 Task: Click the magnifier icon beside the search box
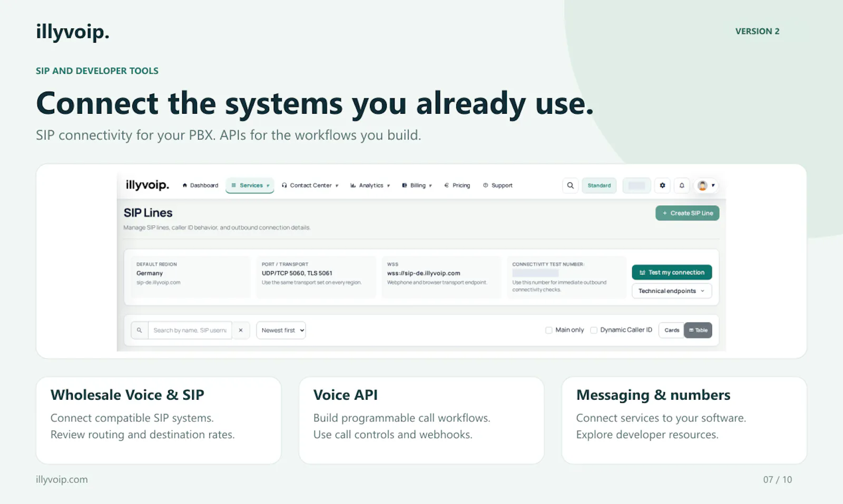(140, 330)
